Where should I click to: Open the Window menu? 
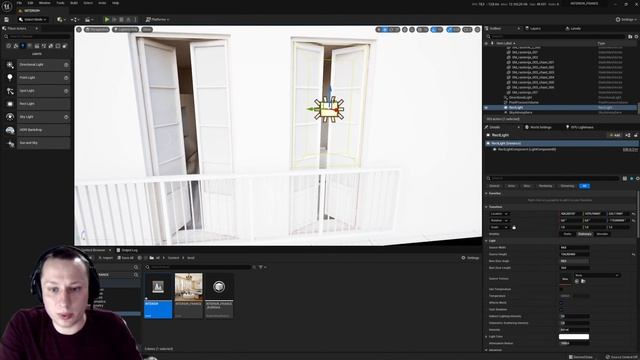(44, 3)
